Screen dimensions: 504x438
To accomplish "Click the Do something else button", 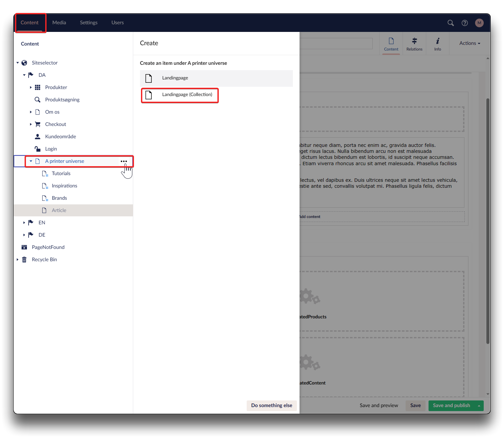I will pyautogui.click(x=272, y=405).
